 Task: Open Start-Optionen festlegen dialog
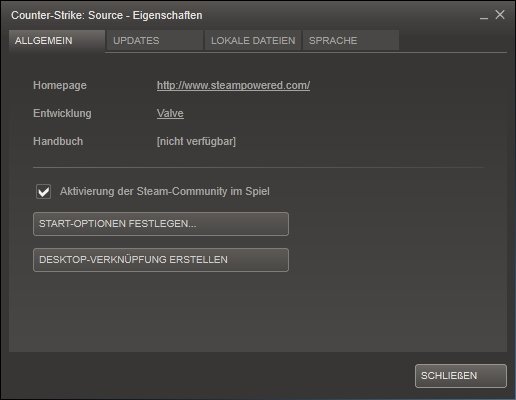tap(161, 224)
